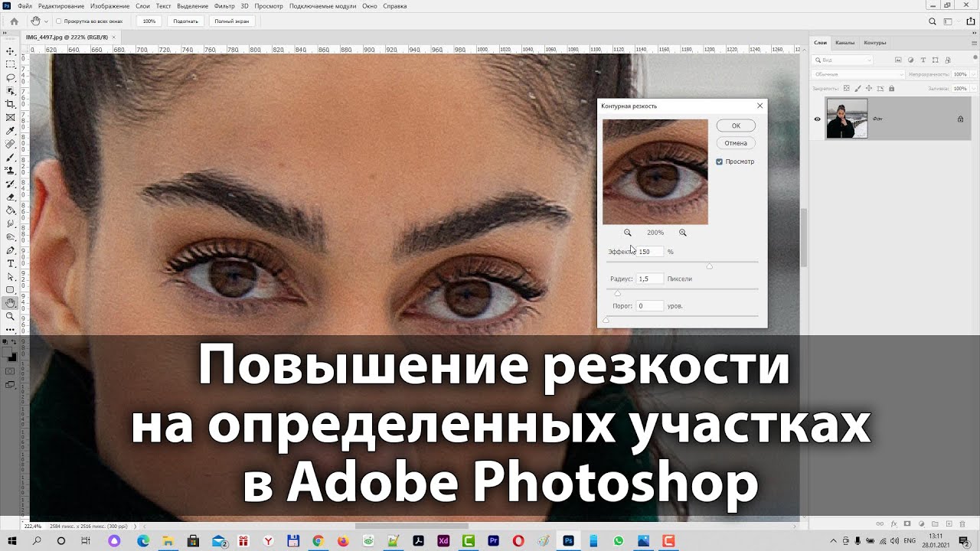
Task: Click the 100% zoom button
Action: (149, 21)
